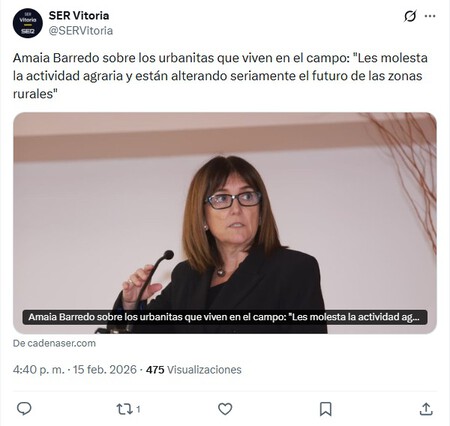Click the 4:40 p. m. timestamp
Image resolution: width=450 pixels, height=426 pixels.
click(x=39, y=370)
